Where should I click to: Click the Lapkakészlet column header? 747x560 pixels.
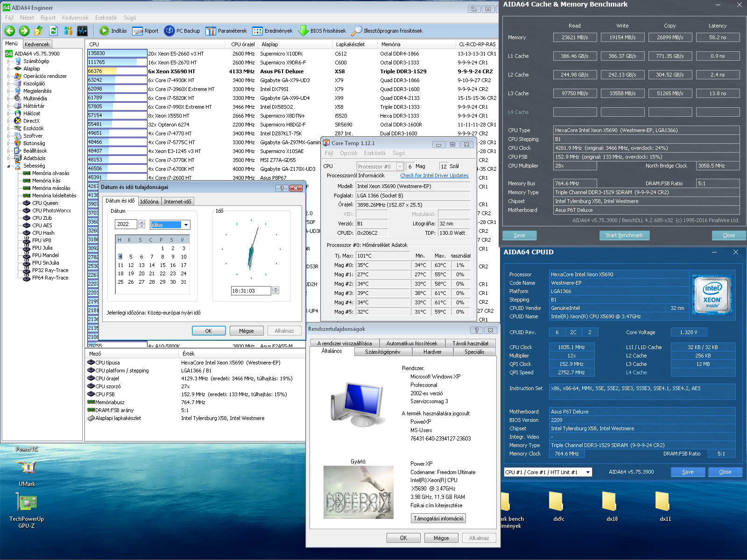tap(355, 44)
